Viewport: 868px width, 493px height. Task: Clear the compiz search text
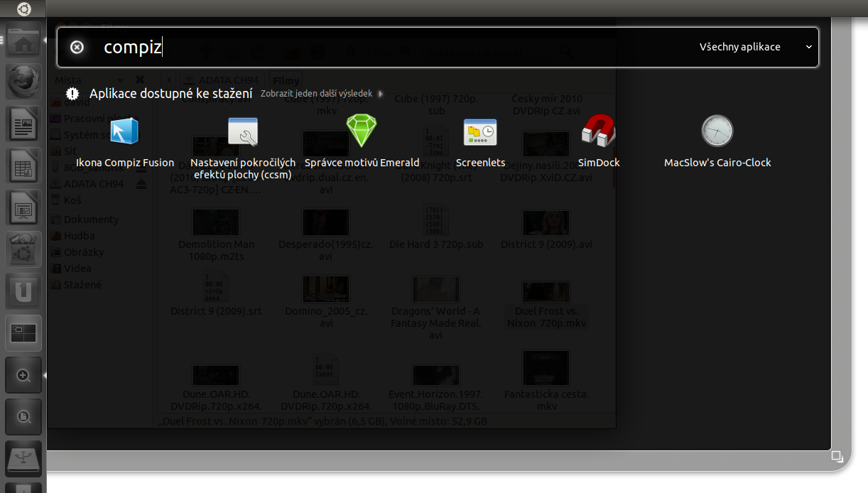(x=77, y=47)
